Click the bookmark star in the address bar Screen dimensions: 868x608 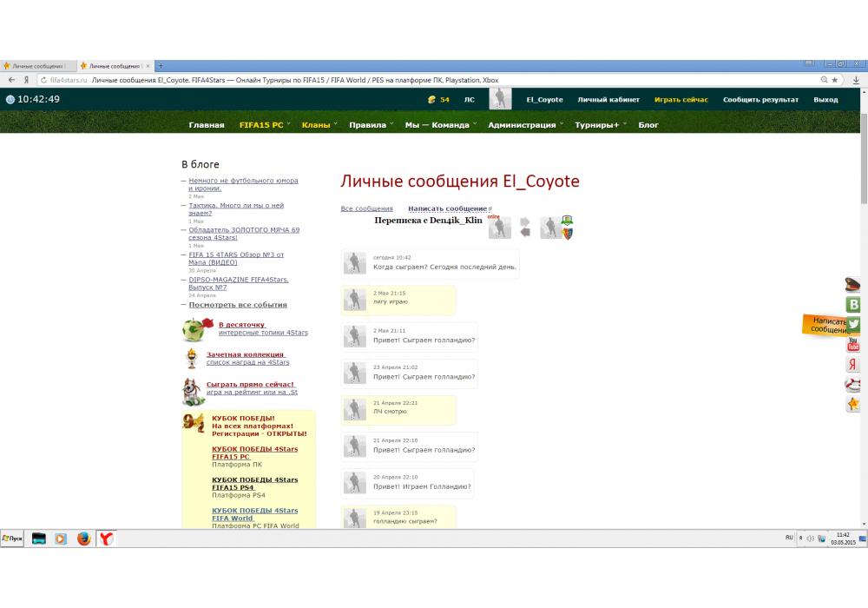835,79
